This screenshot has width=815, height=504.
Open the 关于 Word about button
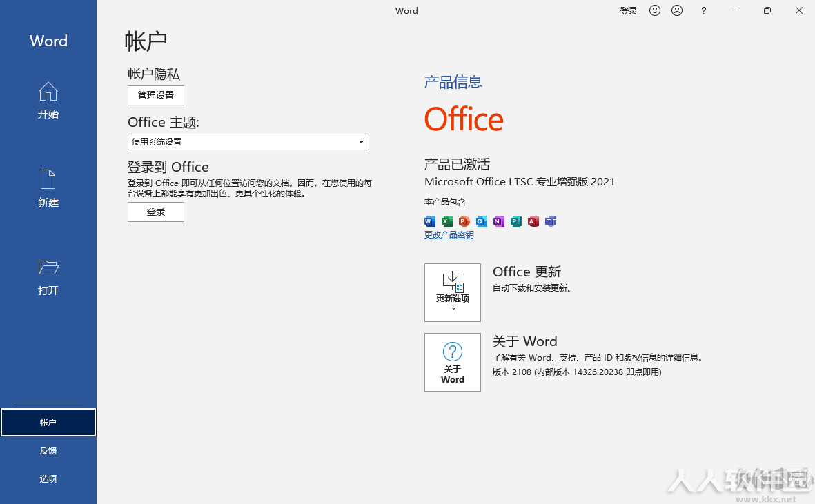pos(453,362)
